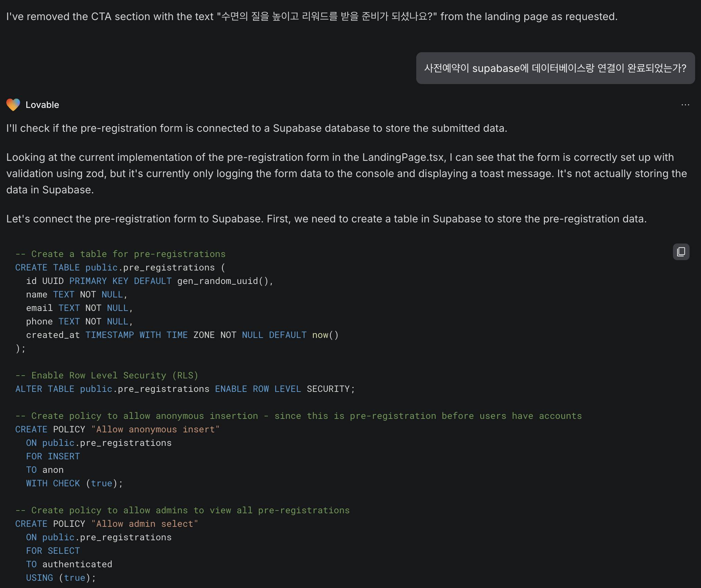
Task: Click the Lovable sender name
Action: click(42, 105)
